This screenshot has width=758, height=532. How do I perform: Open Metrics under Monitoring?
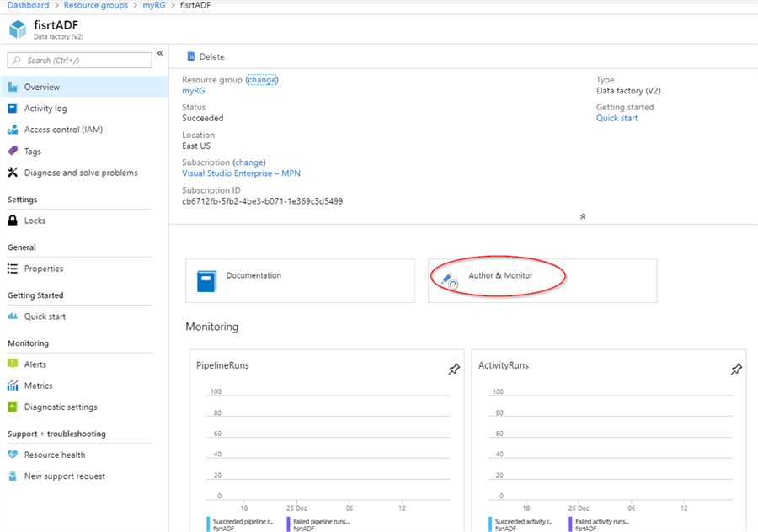[84, 385]
